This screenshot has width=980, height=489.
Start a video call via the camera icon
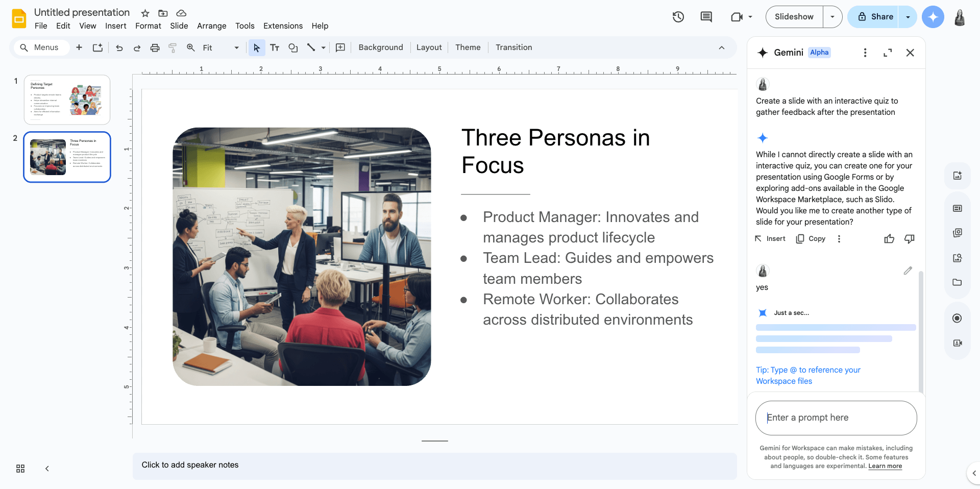(x=737, y=17)
